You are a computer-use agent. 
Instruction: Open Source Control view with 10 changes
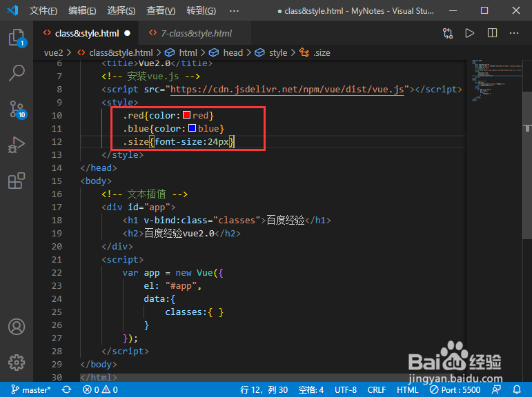point(17,109)
